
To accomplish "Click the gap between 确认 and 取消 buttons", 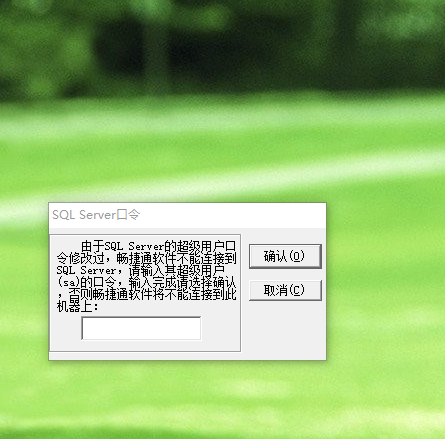I will coord(285,274).
